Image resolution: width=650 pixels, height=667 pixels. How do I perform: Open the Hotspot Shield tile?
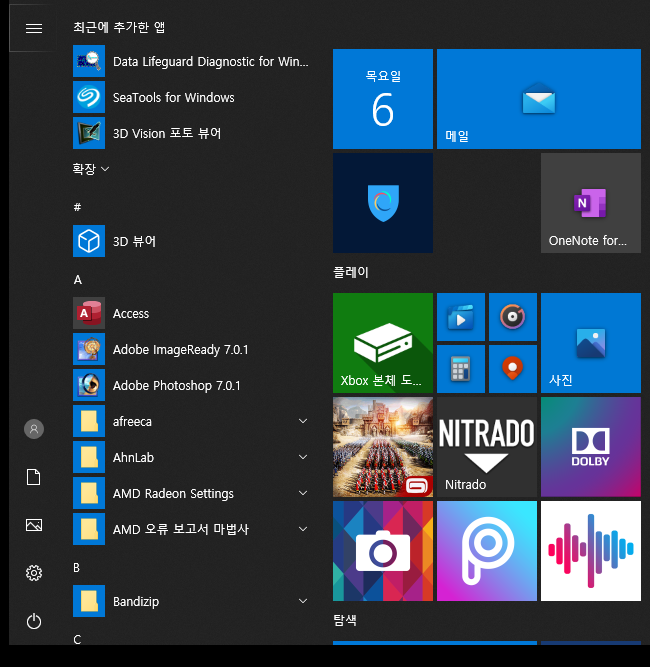pyautogui.click(x=383, y=203)
